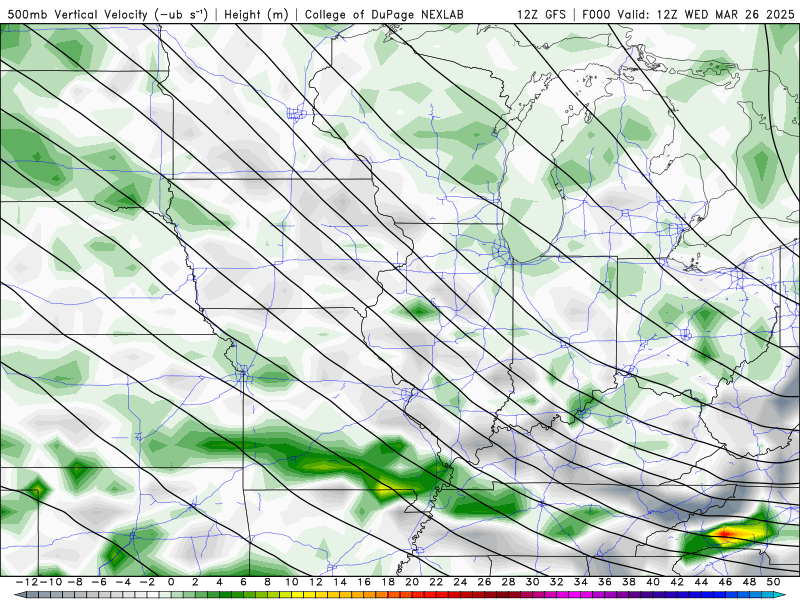Image resolution: width=800 pixels, height=600 pixels.
Task: Click the 'Height (m)' header label
Action: [x=257, y=15]
